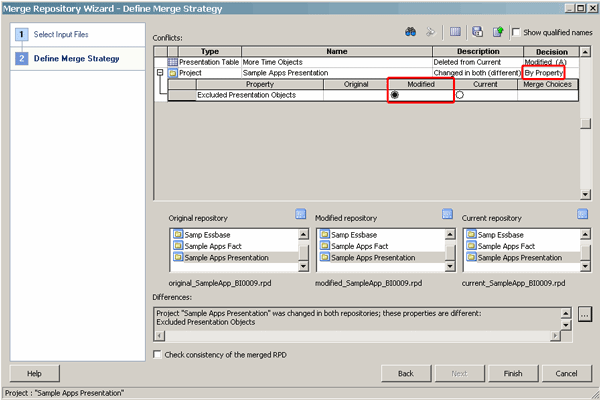Click right arrow of Differences horizontal scrollbar
The image size is (600, 400).
tap(555, 336)
